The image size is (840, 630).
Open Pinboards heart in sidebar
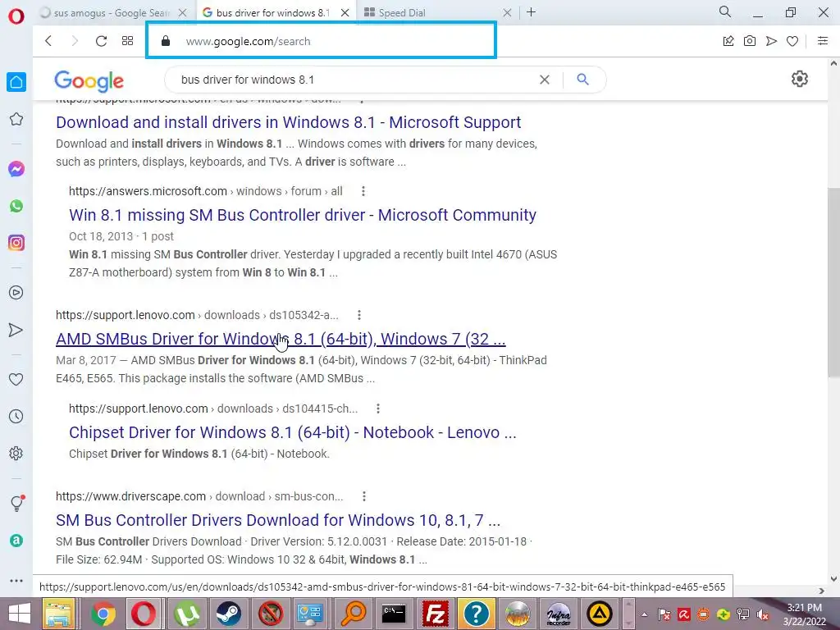coord(16,379)
